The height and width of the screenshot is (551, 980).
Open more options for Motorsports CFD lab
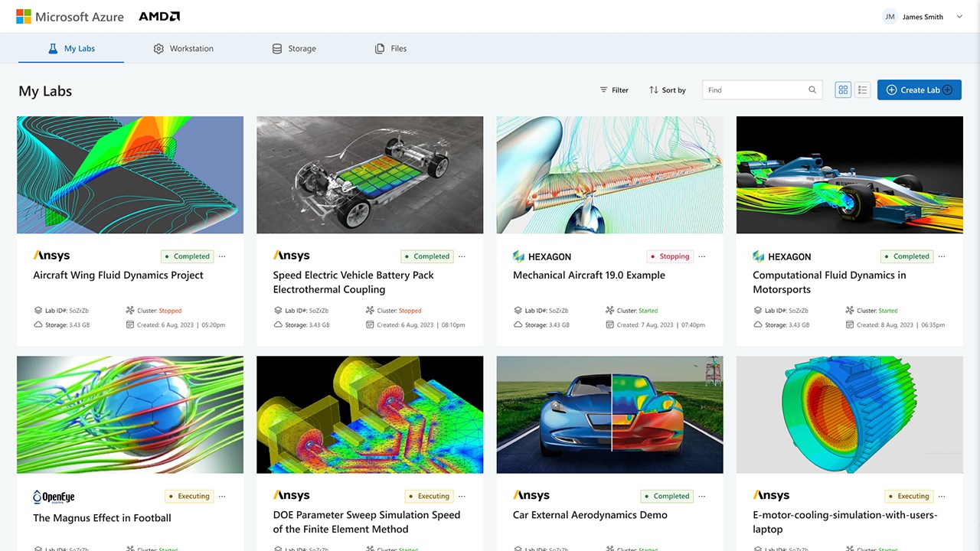[942, 256]
